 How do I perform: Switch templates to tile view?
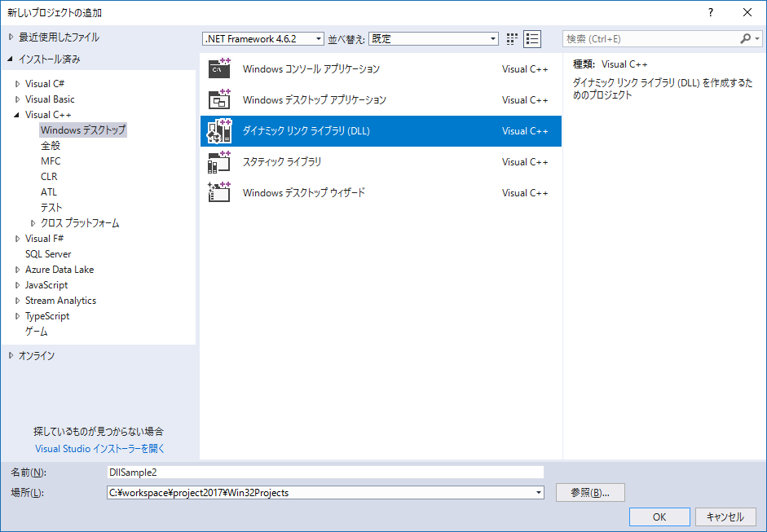tap(511, 38)
